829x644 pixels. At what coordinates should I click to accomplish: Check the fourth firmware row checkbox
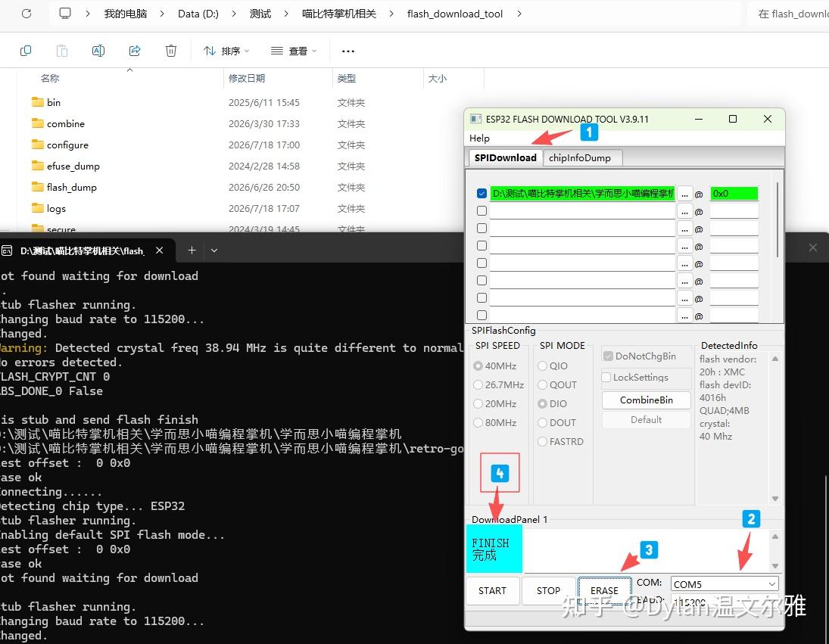(482, 246)
